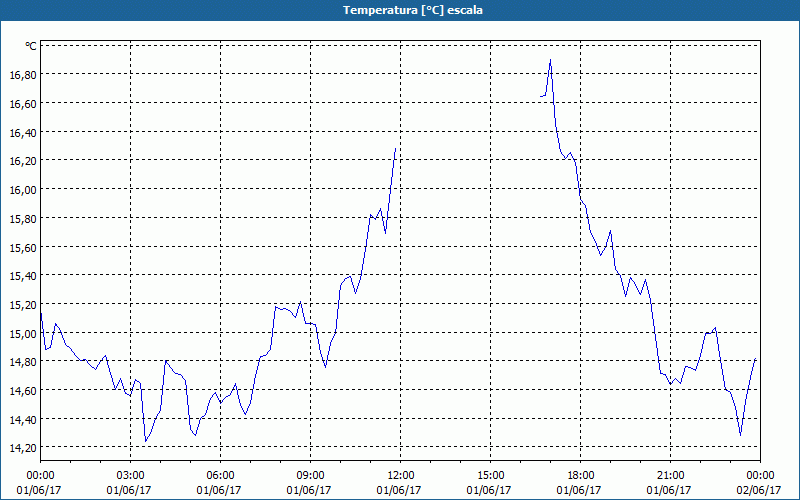Click the curve's highest peak near 17:00
This screenshot has height=500, width=800.
551,60
